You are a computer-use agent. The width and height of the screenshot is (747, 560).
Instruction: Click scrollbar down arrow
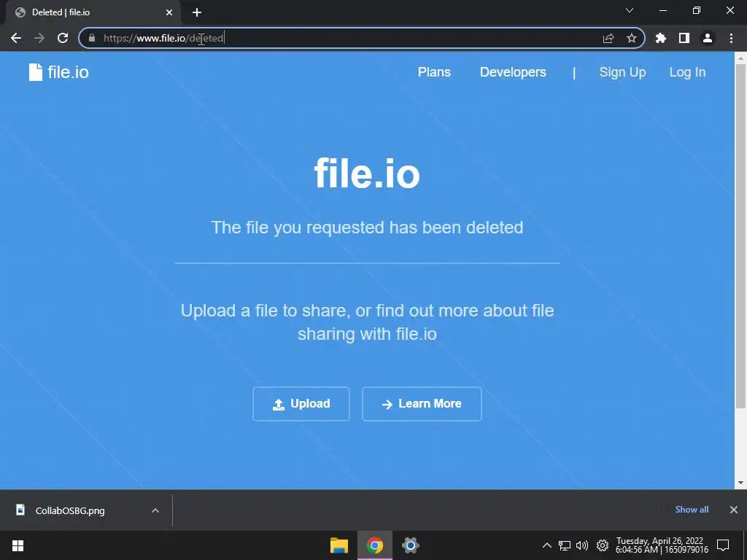coord(740,483)
